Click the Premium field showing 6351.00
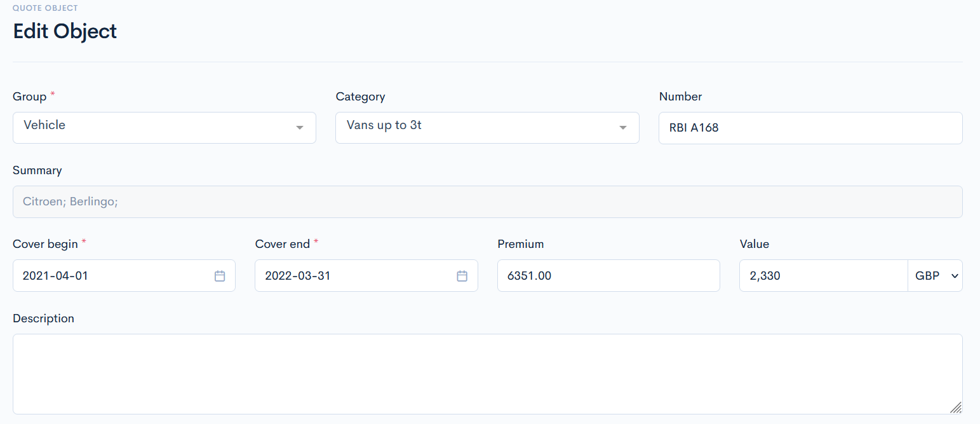The image size is (980, 424). (608, 276)
